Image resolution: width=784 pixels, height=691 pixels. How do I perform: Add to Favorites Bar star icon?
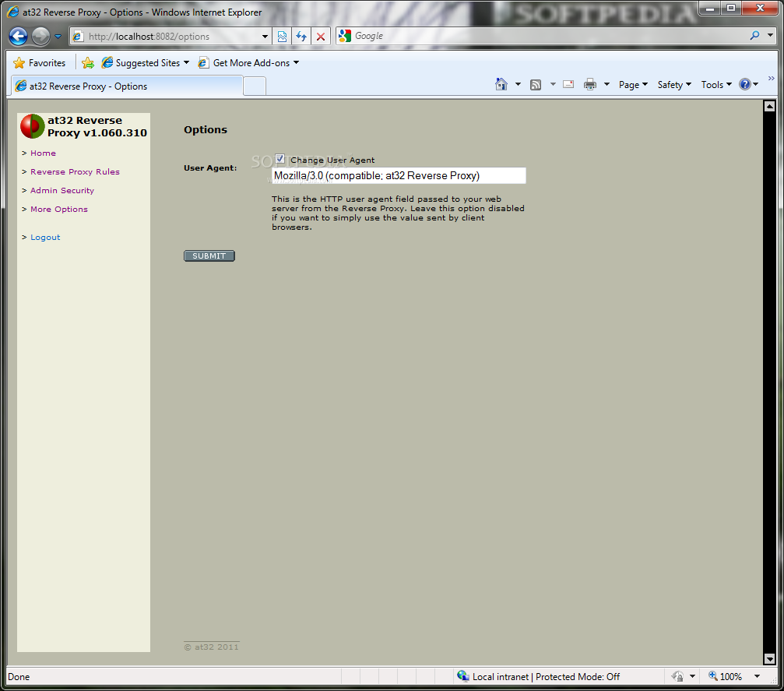point(88,63)
